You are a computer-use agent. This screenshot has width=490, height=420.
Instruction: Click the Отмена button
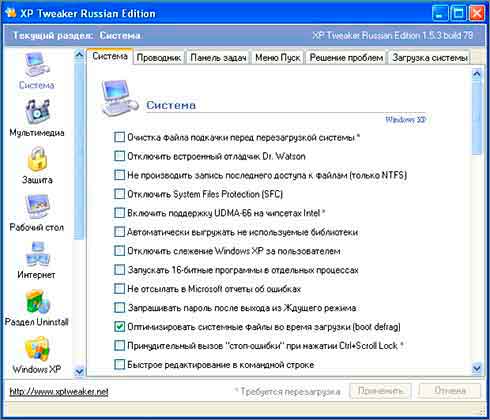pos(450,390)
